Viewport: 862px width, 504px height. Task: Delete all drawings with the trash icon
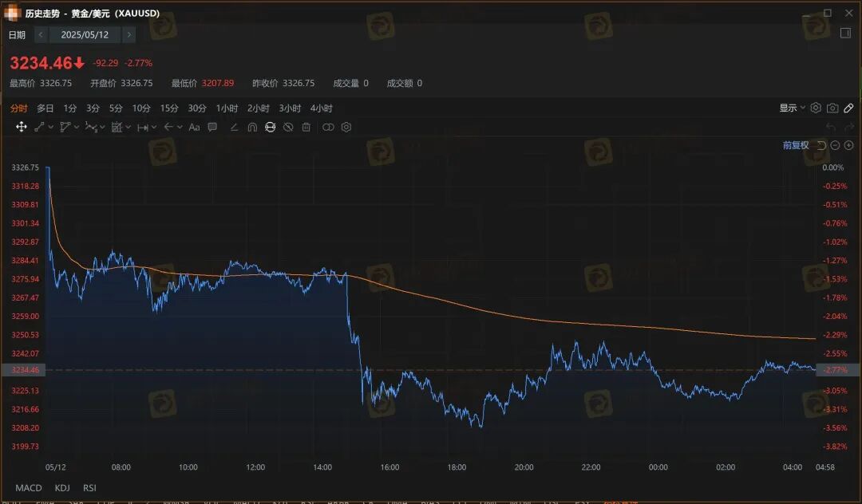coord(306,127)
